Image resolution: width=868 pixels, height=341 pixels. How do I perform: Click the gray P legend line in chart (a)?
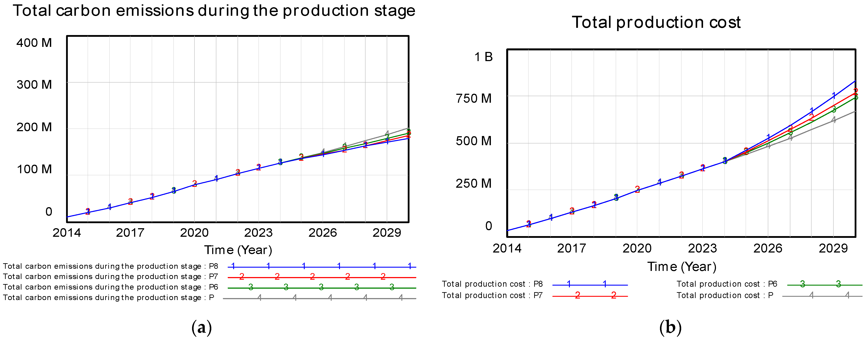tap(319, 298)
